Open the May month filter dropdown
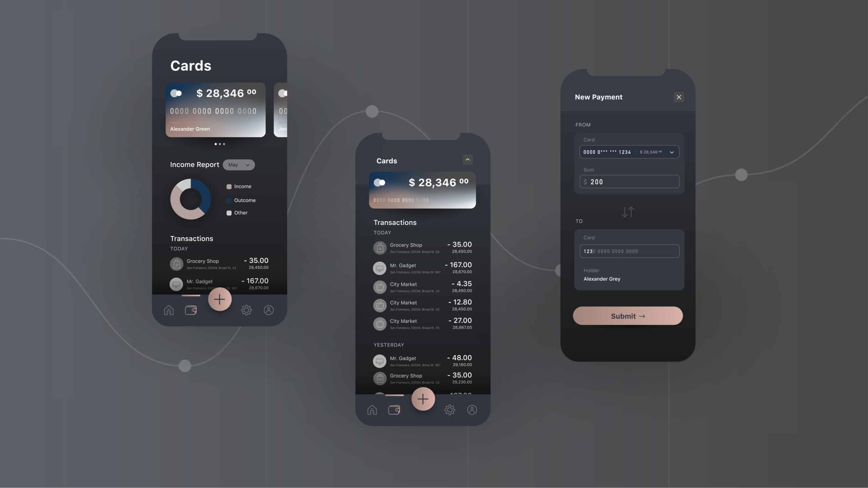The height and width of the screenshot is (488, 868). [238, 164]
